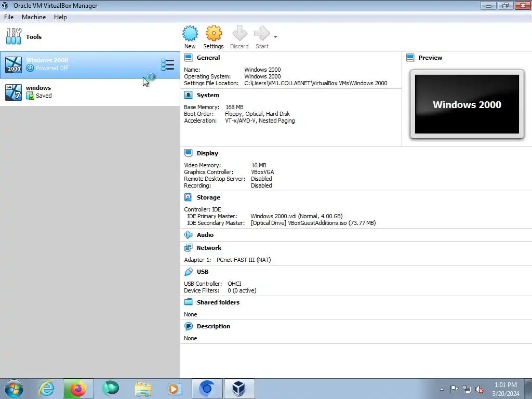The image size is (532, 399).
Task: Open the Network section heading
Action: (x=209, y=248)
